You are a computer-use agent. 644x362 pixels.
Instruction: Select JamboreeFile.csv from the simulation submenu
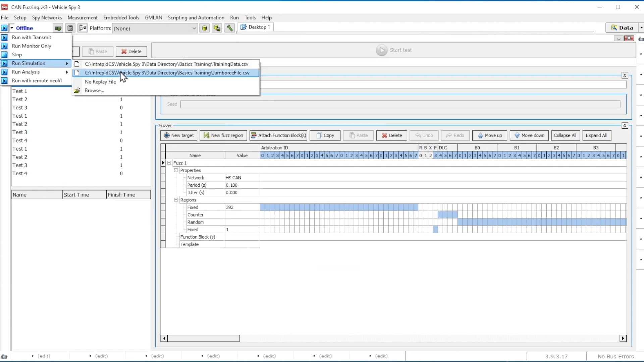167,73
